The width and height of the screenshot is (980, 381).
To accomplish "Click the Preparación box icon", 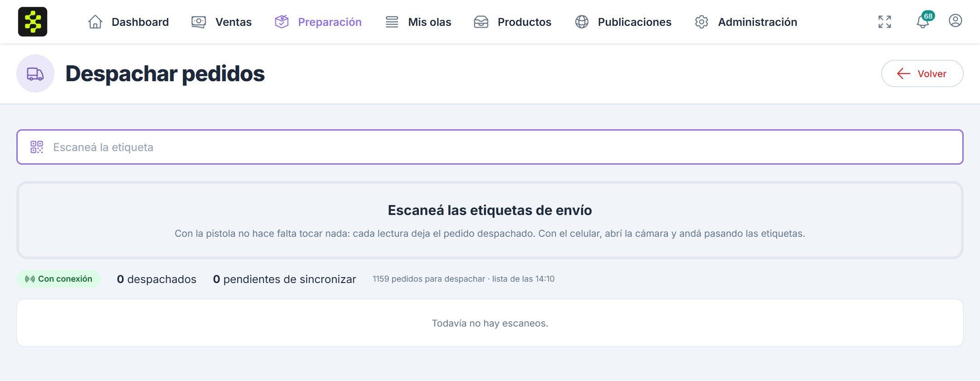I will tap(282, 22).
